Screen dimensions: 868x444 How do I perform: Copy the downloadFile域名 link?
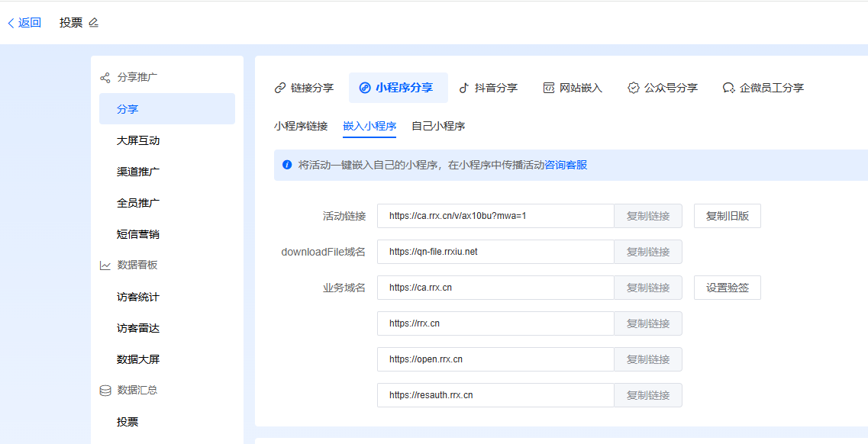coord(647,252)
